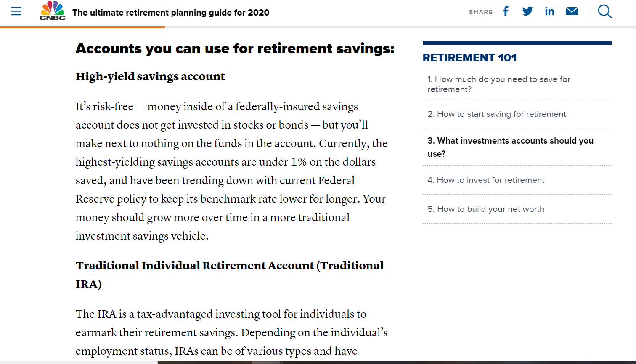Click the CNBC peacock logo
636x364 pixels.
(x=53, y=11)
